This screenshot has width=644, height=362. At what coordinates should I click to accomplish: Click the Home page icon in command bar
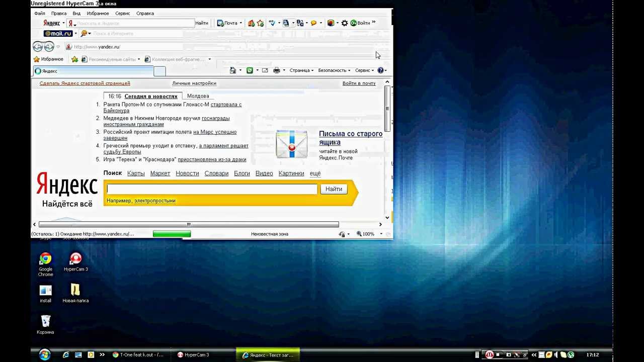(x=232, y=70)
